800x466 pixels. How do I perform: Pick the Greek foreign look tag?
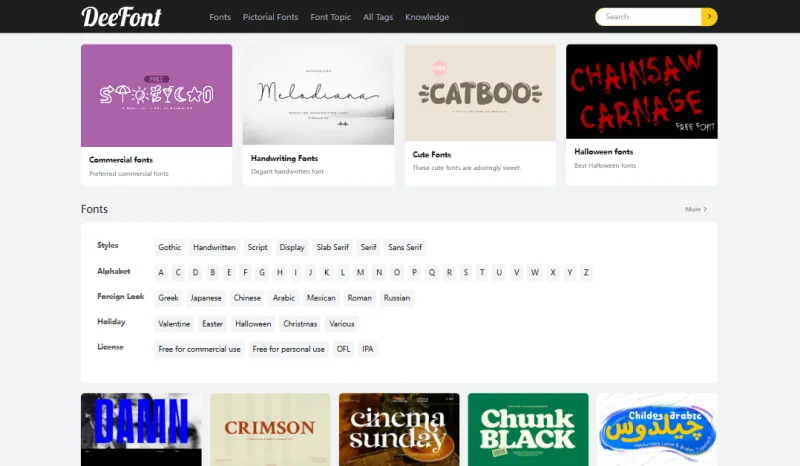click(x=168, y=298)
